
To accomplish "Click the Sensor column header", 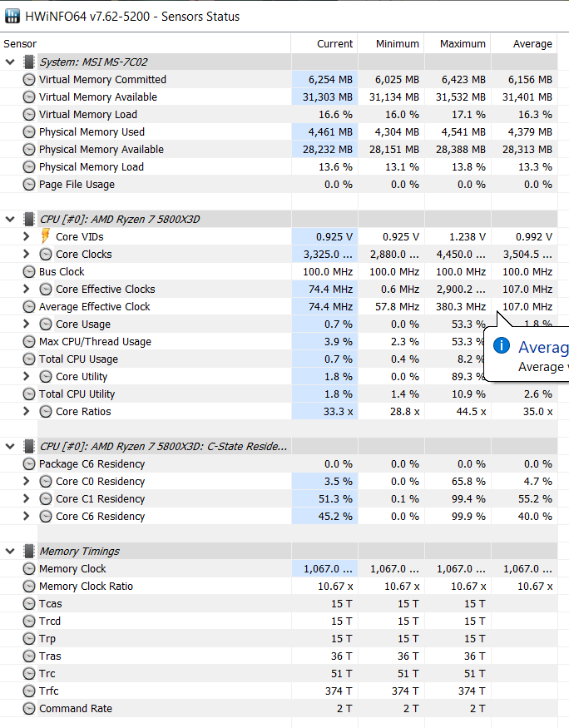I will pos(146,43).
